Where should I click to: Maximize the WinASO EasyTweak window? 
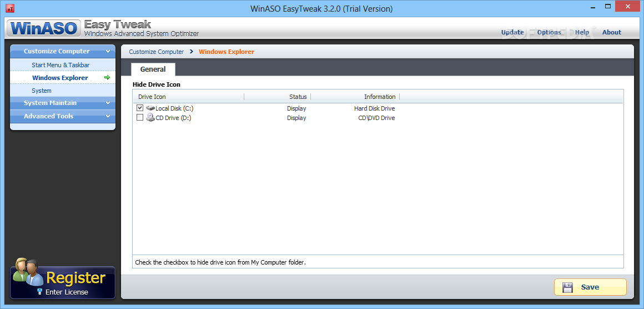pos(607,7)
